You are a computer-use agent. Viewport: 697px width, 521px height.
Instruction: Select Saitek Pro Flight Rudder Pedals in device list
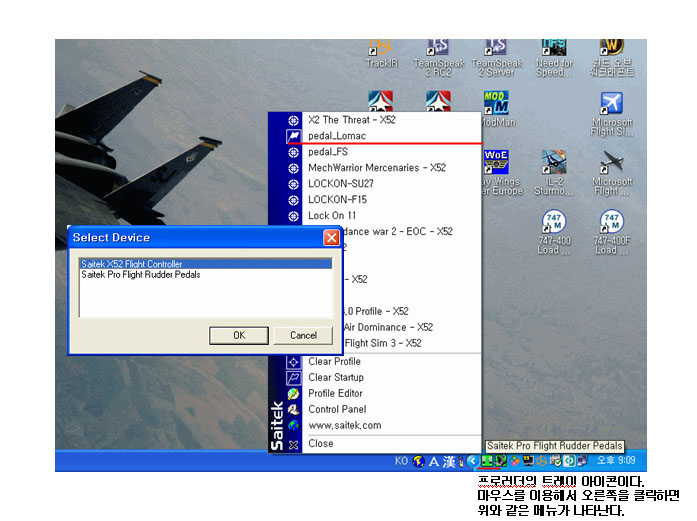(x=206, y=275)
